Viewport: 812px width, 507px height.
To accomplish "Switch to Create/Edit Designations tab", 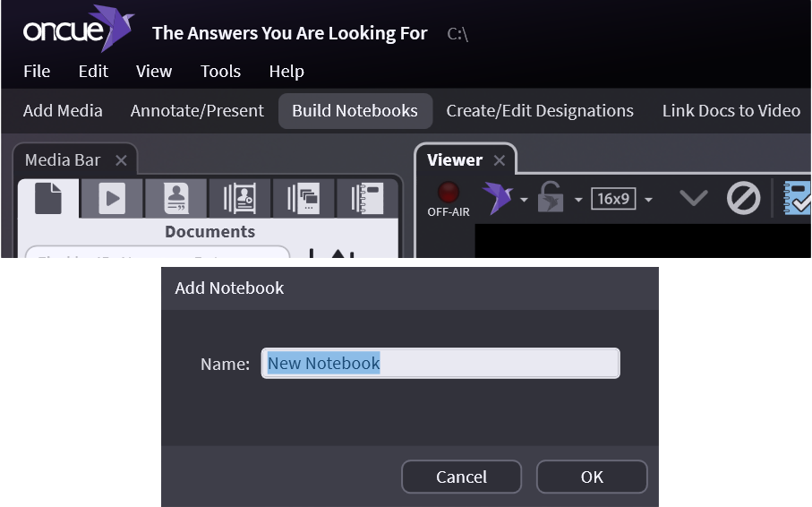I will point(540,111).
